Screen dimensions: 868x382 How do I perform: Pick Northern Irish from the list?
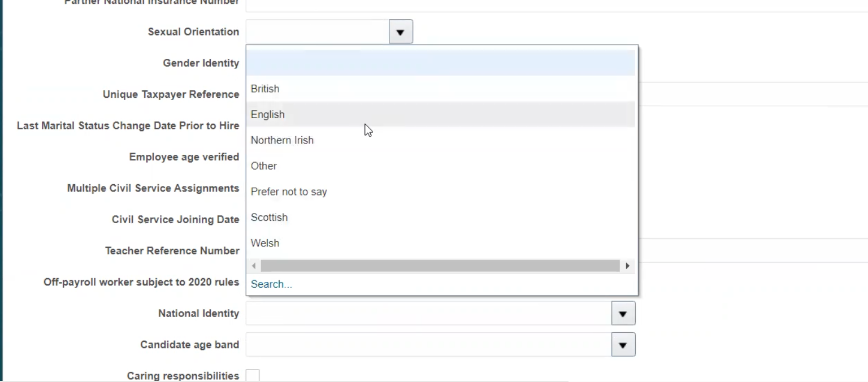click(x=282, y=140)
